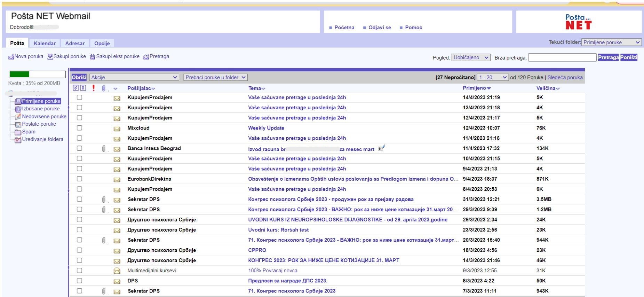Screen dimensions: 644x297
Task: Open the '100% Povracaj novca' message
Action: 273,271
